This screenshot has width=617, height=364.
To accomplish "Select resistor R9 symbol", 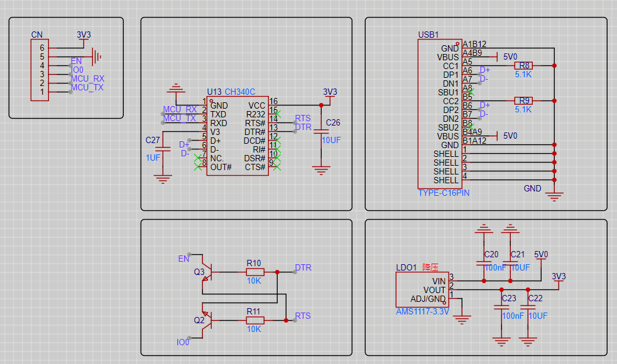I will click(x=523, y=100).
